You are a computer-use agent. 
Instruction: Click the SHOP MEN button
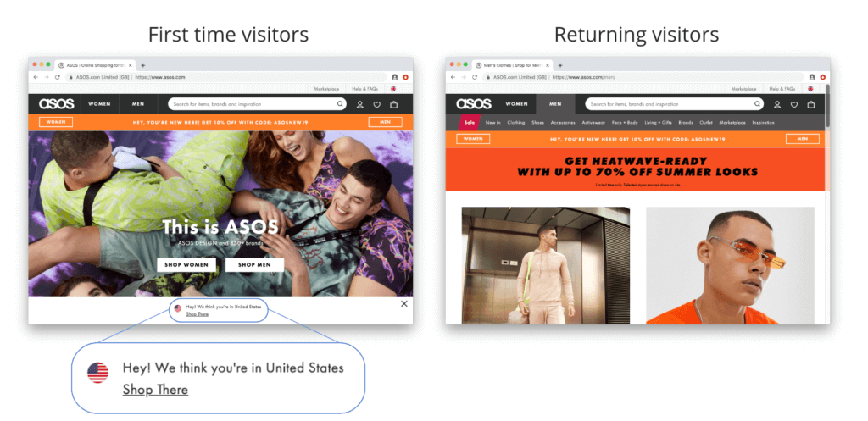tap(254, 264)
